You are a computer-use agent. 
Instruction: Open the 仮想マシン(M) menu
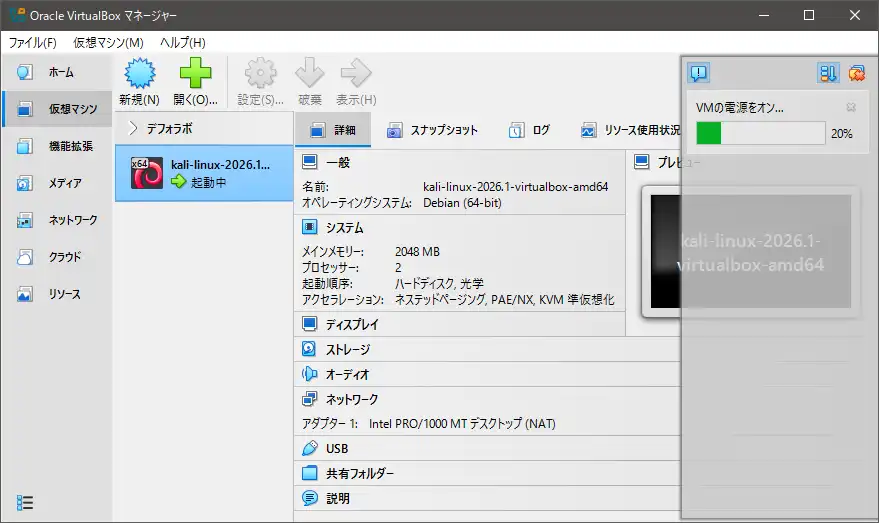pyautogui.click(x=108, y=43)
